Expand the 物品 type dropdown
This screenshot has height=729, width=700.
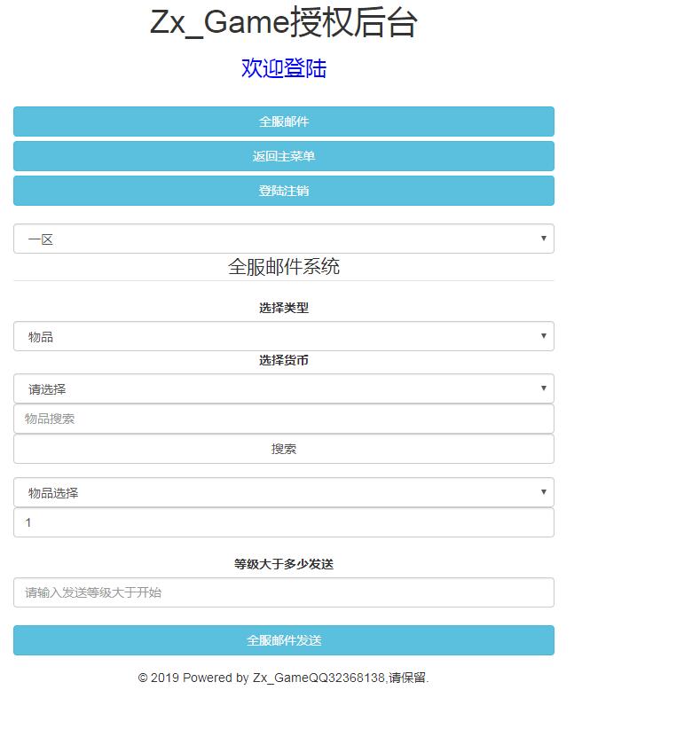click(x=284, y=336)
